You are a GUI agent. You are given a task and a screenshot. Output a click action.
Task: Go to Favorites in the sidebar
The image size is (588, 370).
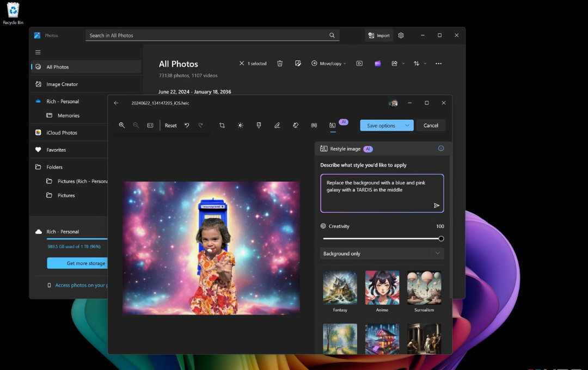coord(56,150)
